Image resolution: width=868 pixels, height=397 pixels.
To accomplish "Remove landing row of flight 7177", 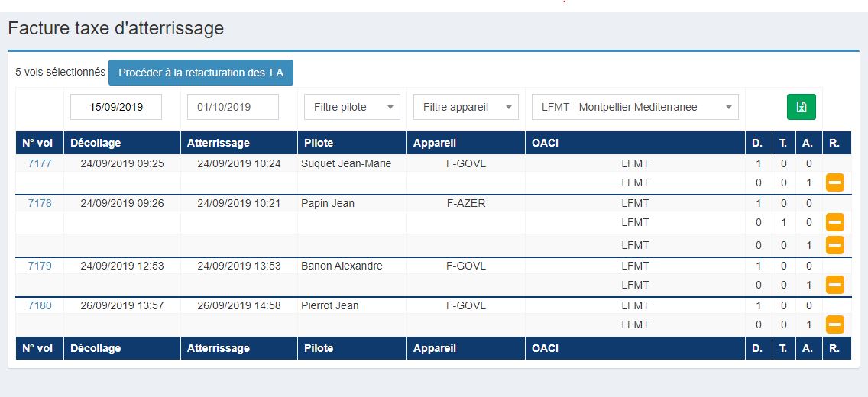I will 835,182.
